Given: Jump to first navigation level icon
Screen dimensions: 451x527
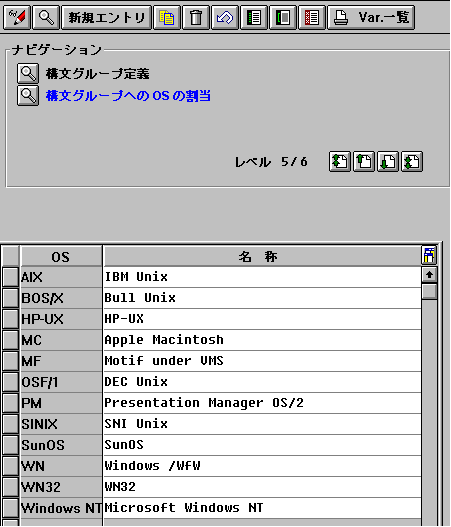Looking at the screenshot, I should [x=340, y=162].
